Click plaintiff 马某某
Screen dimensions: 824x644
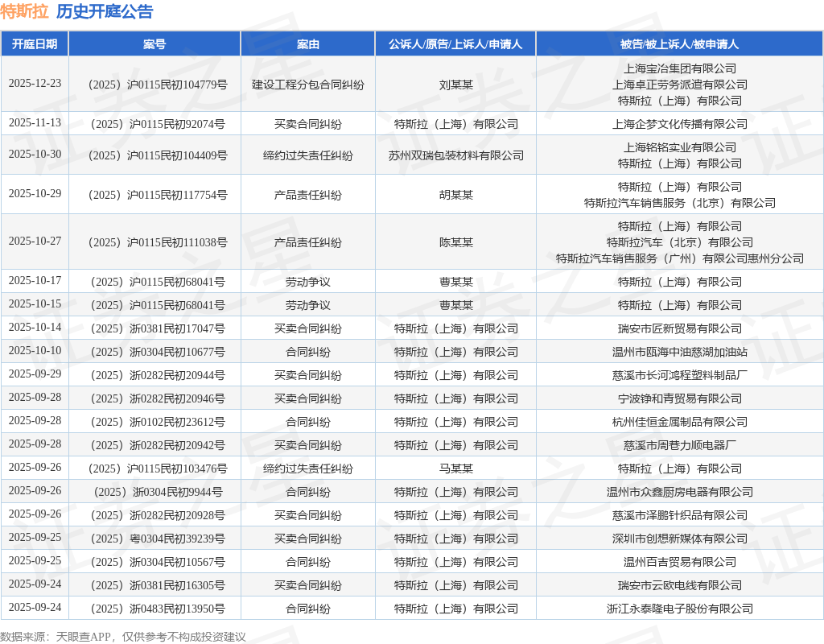pyautogui.click(x=455, y=469)
